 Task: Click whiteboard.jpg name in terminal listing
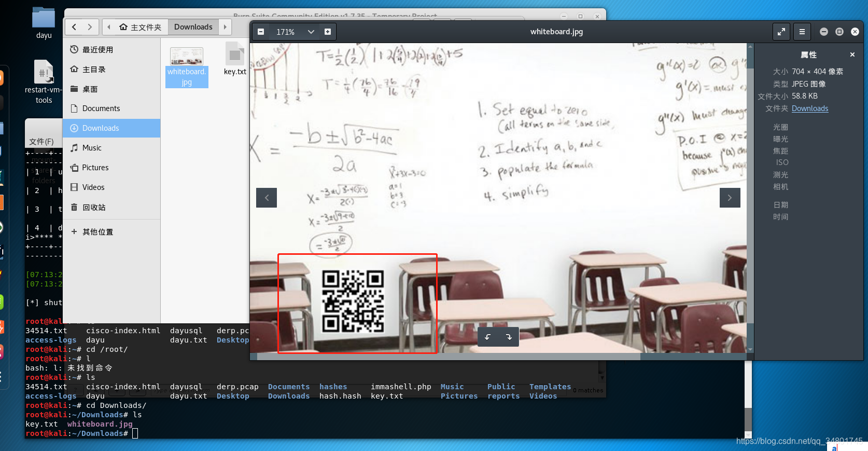[100, 424]
